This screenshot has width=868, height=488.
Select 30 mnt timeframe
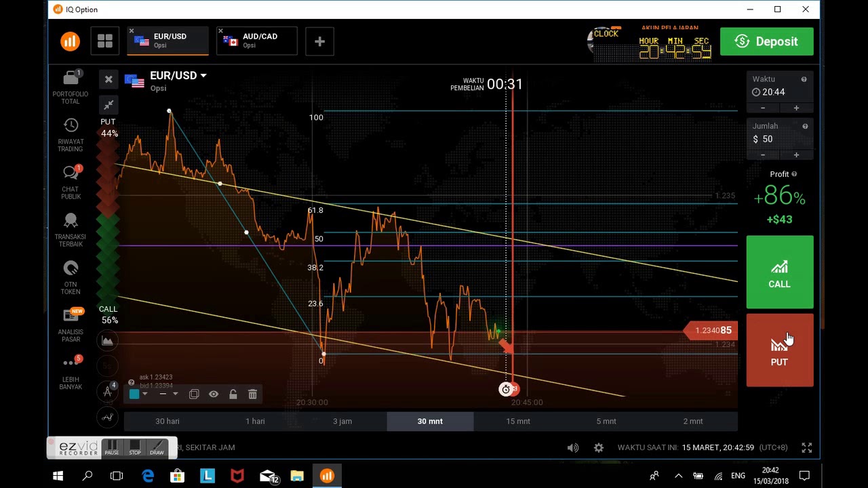tap(430, 421)
